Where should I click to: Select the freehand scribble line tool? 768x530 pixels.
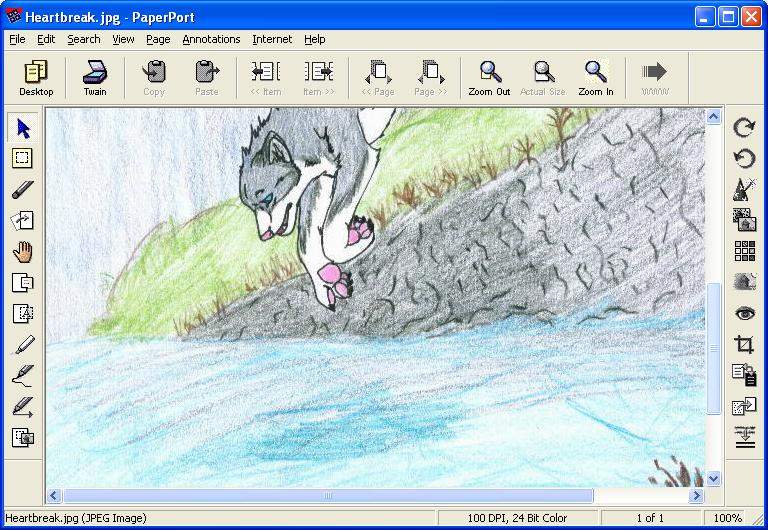(x=23, y=376)
